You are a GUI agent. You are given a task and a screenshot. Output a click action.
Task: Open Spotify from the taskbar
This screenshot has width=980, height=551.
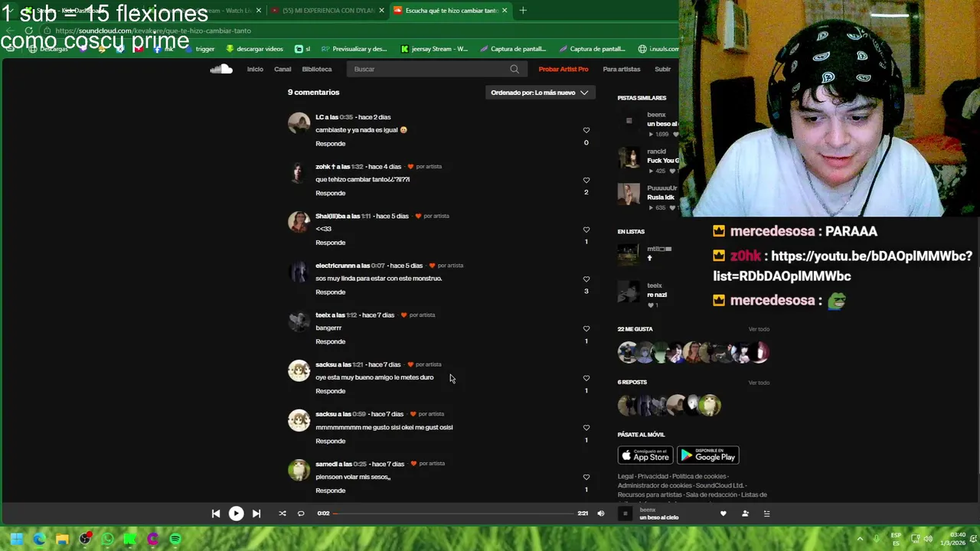tap(175, 539)
